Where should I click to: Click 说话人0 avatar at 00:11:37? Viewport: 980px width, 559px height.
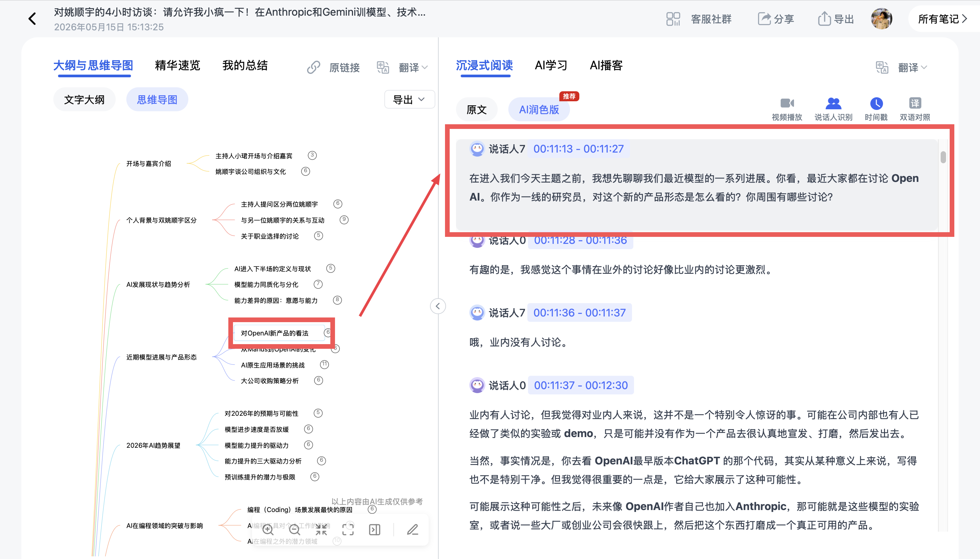coord(477,385)
